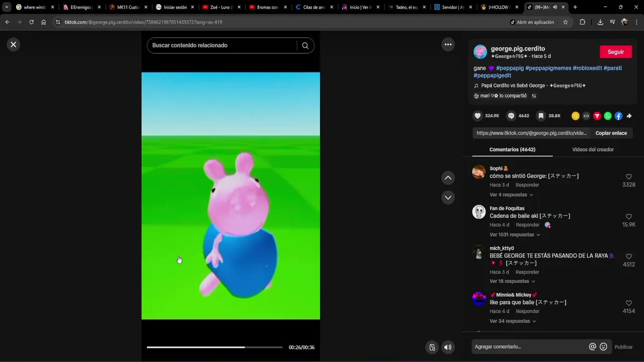Share to WhatsApp icon
The image size is (644, 362).
click(608, 116)
